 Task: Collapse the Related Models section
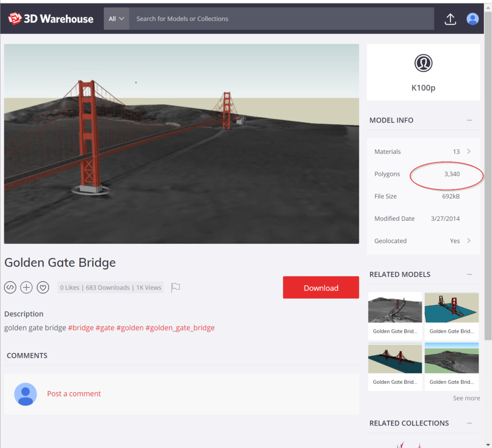click(469, 275)
